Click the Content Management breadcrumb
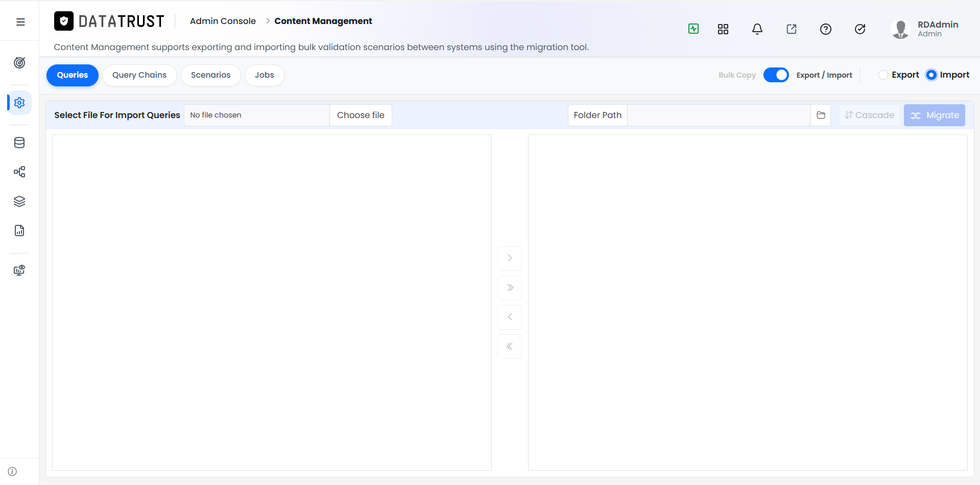 coord(323,21)
